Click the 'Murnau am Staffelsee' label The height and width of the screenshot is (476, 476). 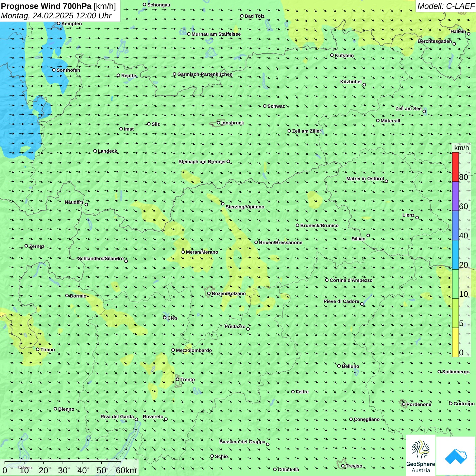click(x=216, y=34)
